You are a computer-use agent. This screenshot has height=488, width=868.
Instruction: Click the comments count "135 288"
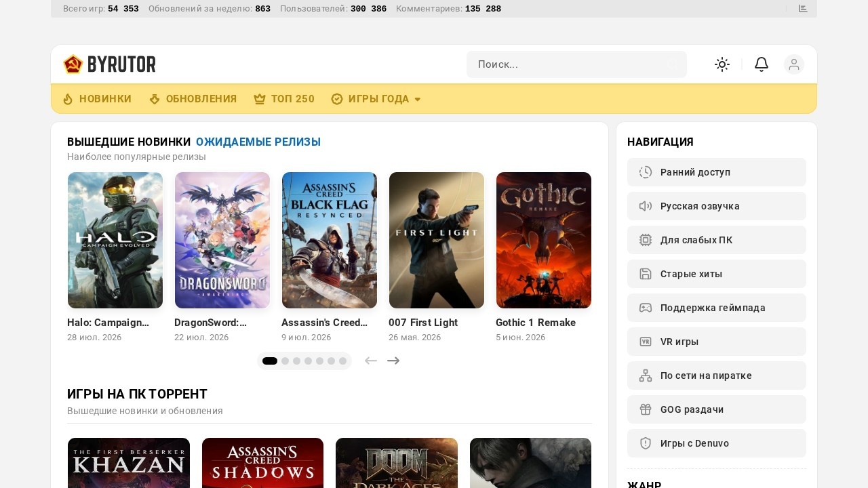(x=484, y=9)
